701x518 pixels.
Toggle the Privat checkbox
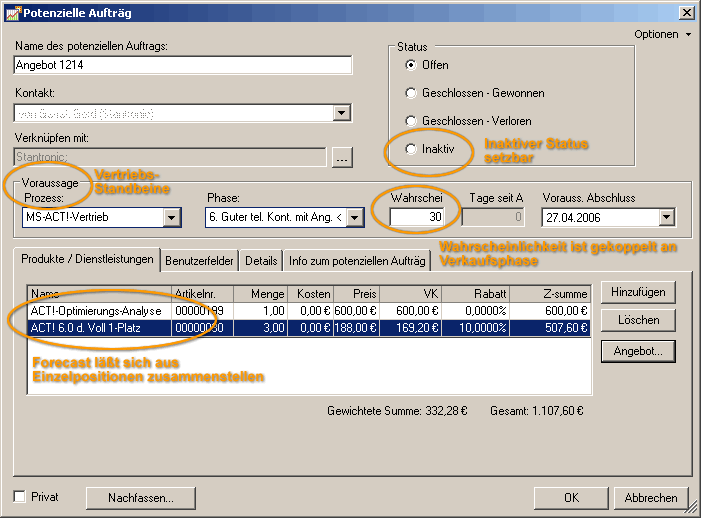tap(20, 496)
